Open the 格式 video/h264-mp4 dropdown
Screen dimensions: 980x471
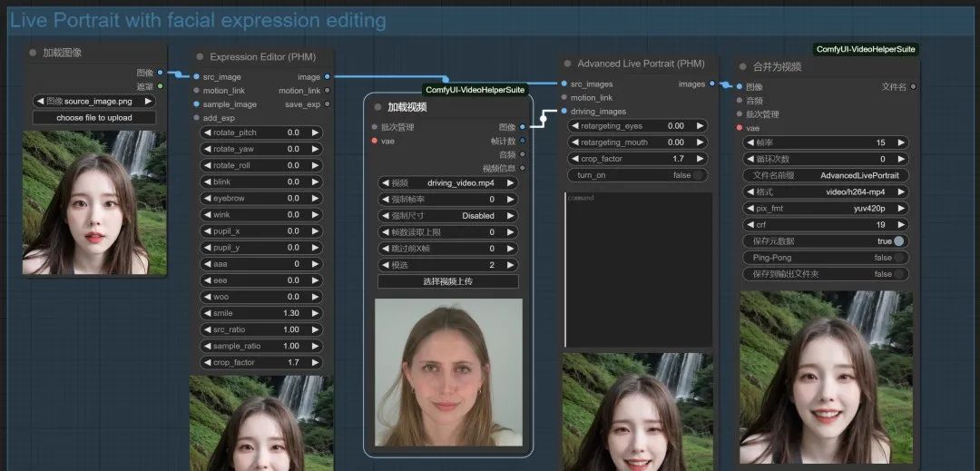pyautogui.click(x=826, y=191)
